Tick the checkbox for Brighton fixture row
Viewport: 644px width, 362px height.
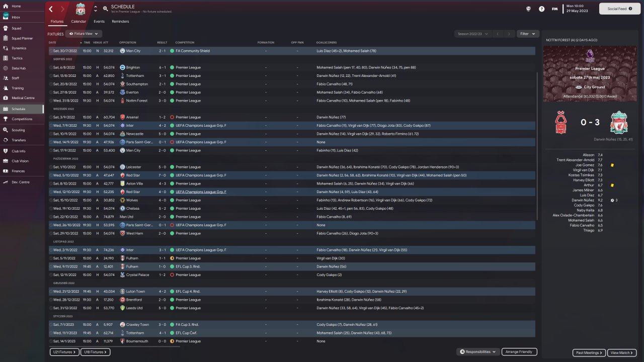pos(51,67)
